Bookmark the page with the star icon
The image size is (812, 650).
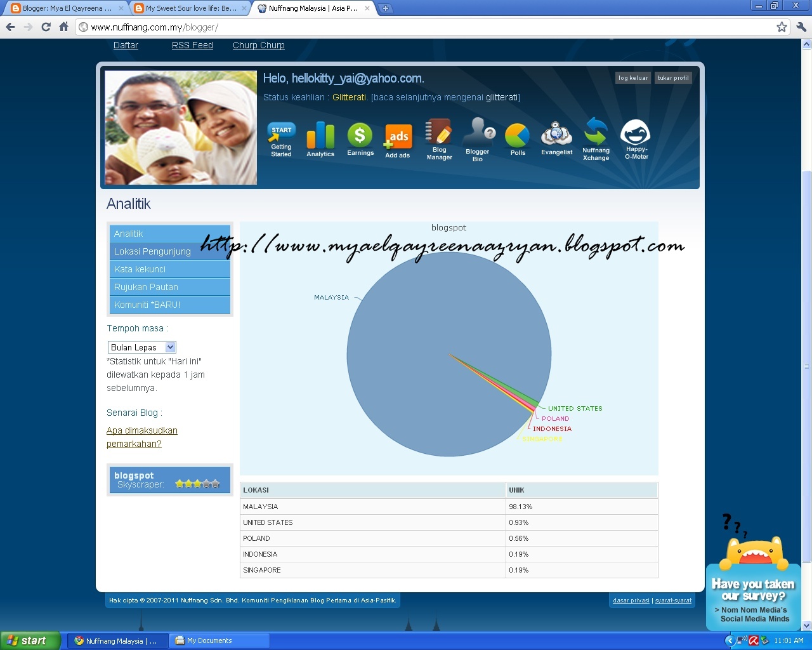(782, 27)
